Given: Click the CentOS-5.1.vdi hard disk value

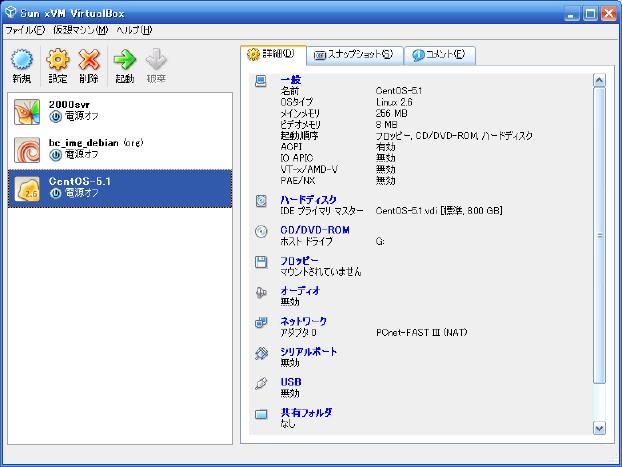Looking at the screenshot, I should [x=439, y=211].
